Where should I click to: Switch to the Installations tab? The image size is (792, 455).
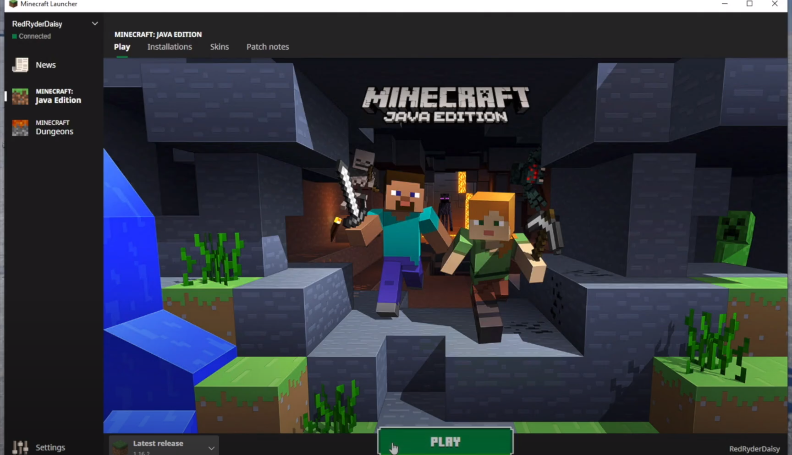(170, 47)
